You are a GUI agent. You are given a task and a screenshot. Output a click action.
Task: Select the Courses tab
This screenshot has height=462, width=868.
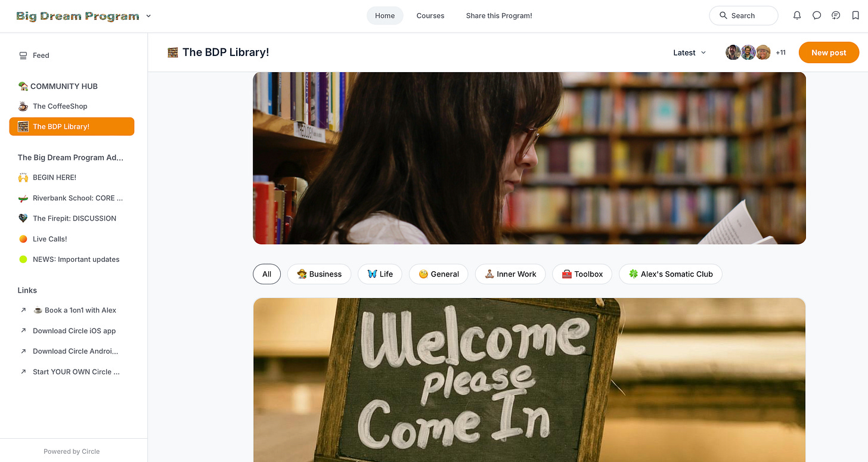(x=430, y=15)
